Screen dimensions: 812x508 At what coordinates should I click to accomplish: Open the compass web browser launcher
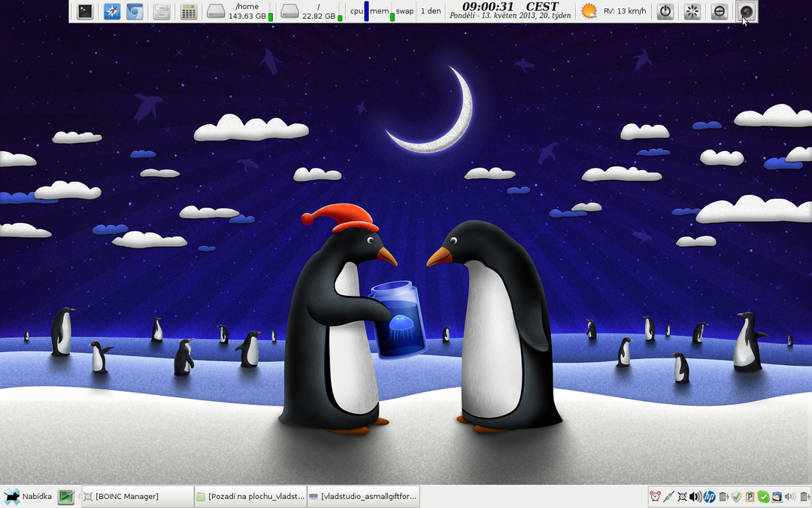pos(112,11)
